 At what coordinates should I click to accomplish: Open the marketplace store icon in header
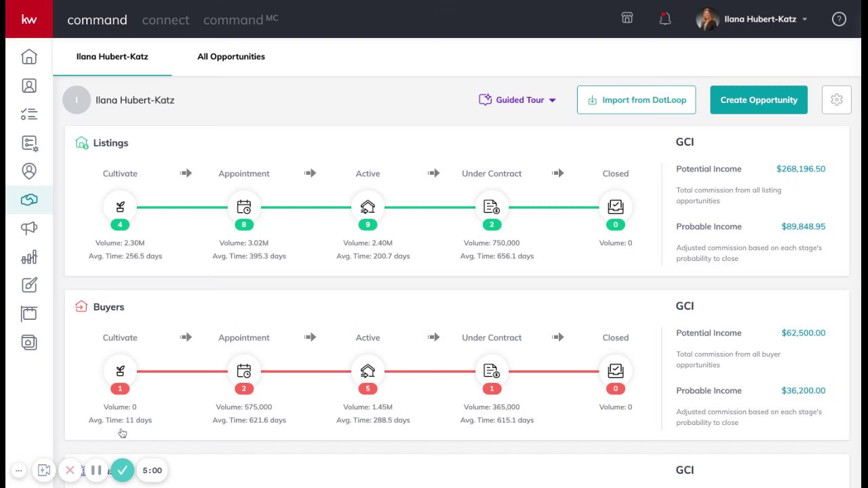point(627,18)
